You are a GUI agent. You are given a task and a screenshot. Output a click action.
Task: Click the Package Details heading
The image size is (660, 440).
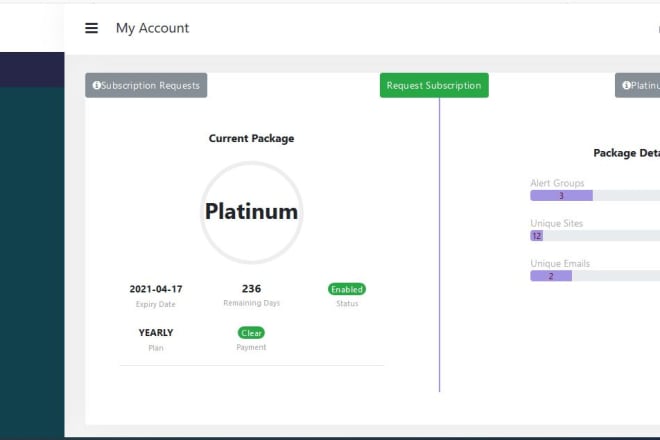point(627,153)
